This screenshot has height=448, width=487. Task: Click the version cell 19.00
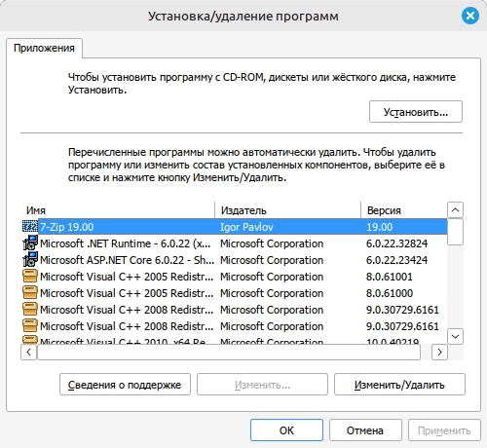pyautogui.click(x=380, y=227)
